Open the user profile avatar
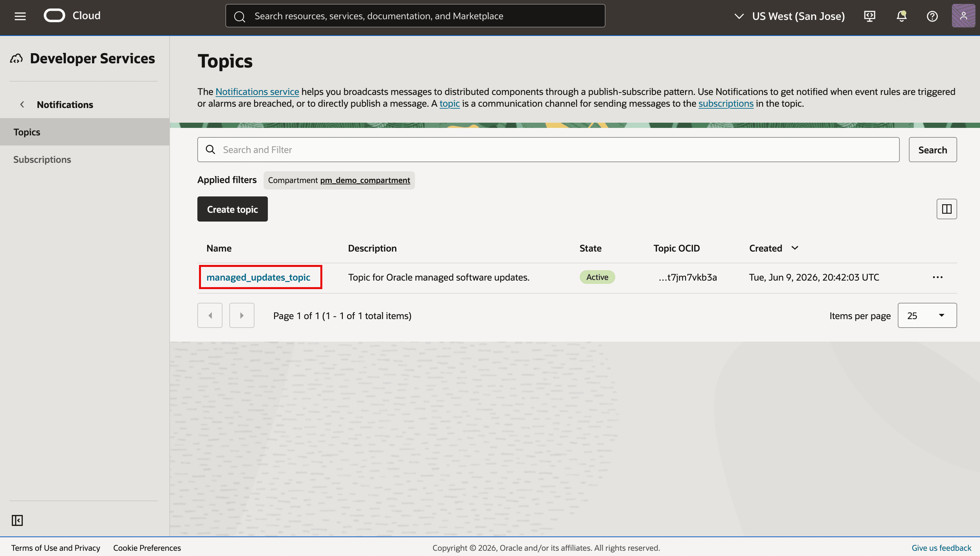The height and width of the screenshot is (556, 980). [964, 16]
